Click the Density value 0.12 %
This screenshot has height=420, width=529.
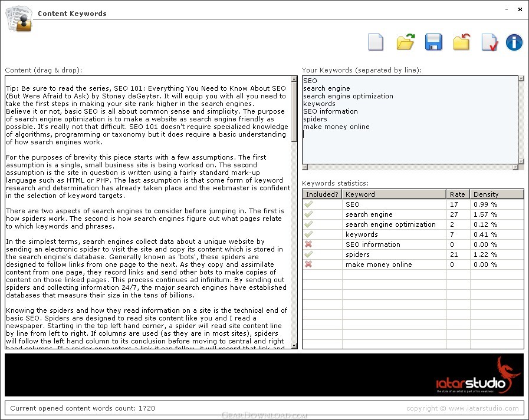pyautogui.click(x=485, y=224)
